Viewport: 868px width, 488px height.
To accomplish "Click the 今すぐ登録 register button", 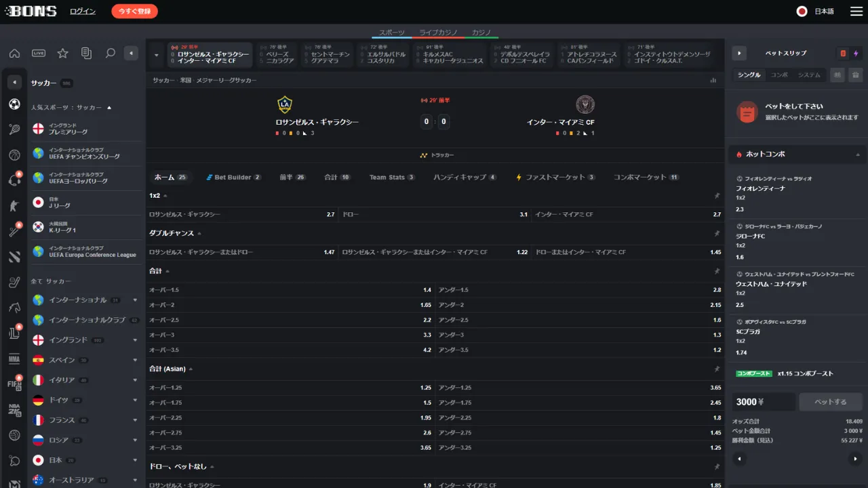I will tap(134, 12).
